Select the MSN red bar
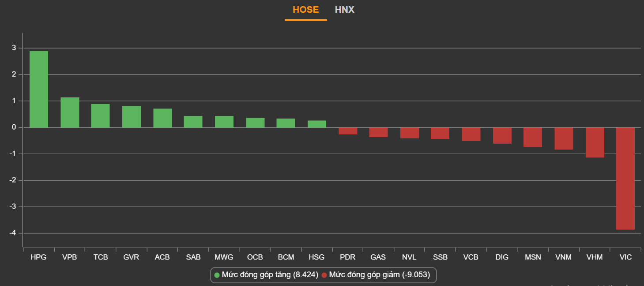Viewport: 644px width, 286px height. (533, 137)
